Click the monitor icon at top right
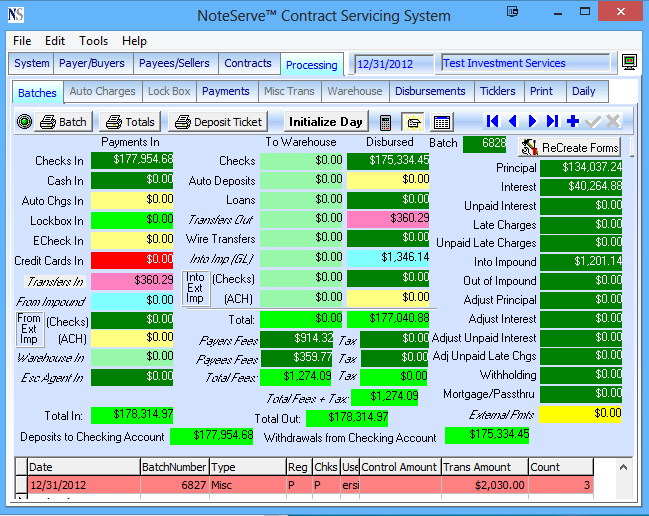This screenshot has height=516, width=649. click(x=629, y=63)
